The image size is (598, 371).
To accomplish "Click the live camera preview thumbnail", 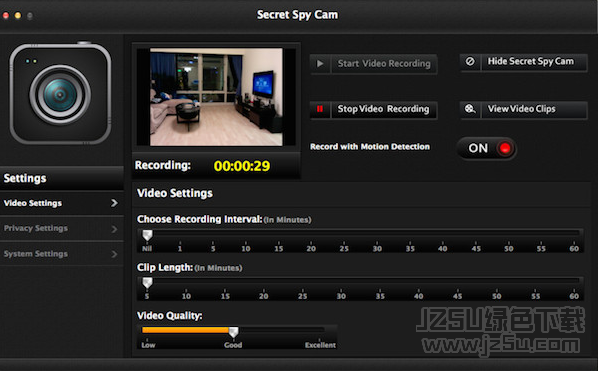I will pyautogui.click(x=216, y=97).
